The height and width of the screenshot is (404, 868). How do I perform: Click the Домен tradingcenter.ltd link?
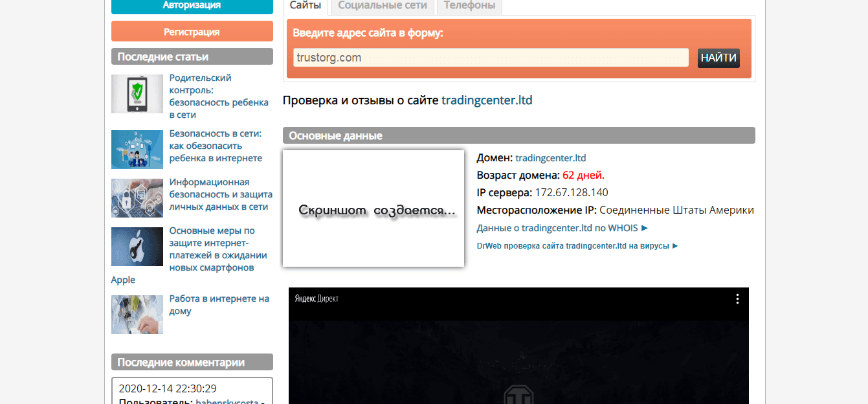click(x=550, y=157)
